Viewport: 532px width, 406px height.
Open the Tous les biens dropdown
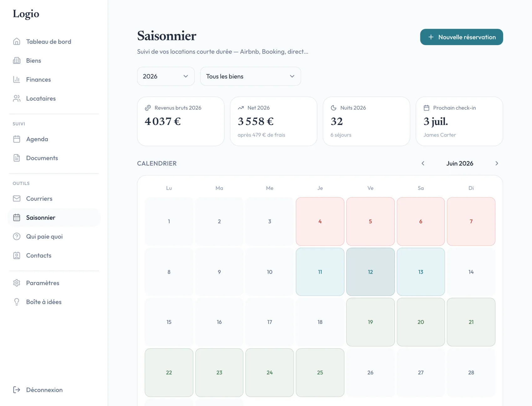251,76
